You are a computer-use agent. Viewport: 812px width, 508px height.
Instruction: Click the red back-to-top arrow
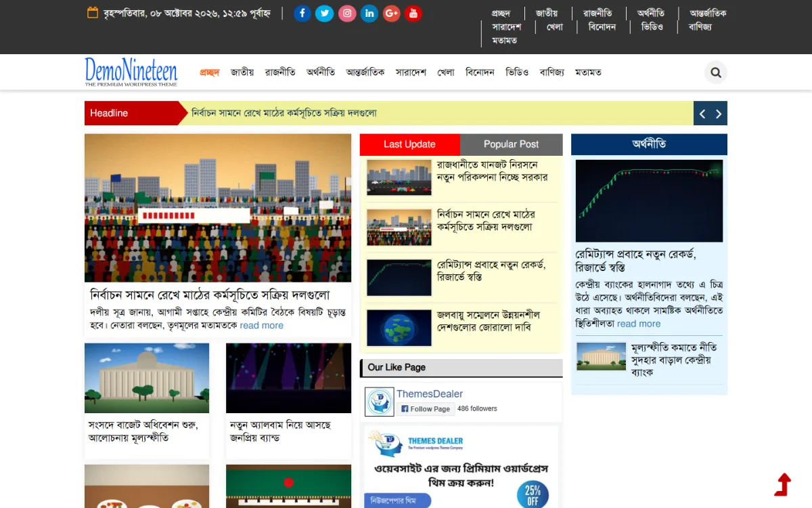tap(784, 484)
